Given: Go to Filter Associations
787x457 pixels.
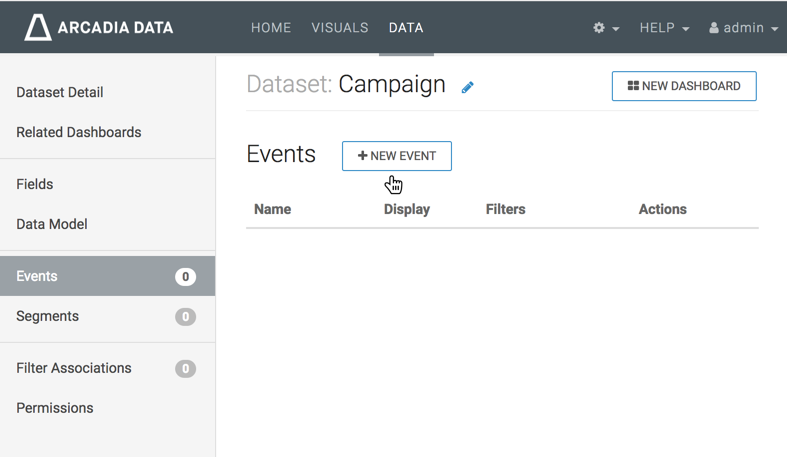Looking at the screenshot, I should click(74, 368).
